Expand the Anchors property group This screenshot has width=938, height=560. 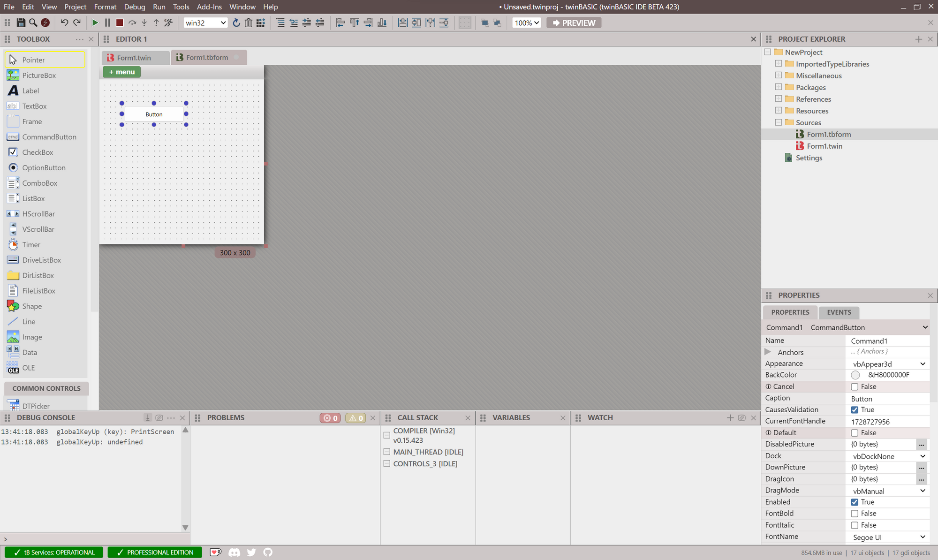pos(768,352)
